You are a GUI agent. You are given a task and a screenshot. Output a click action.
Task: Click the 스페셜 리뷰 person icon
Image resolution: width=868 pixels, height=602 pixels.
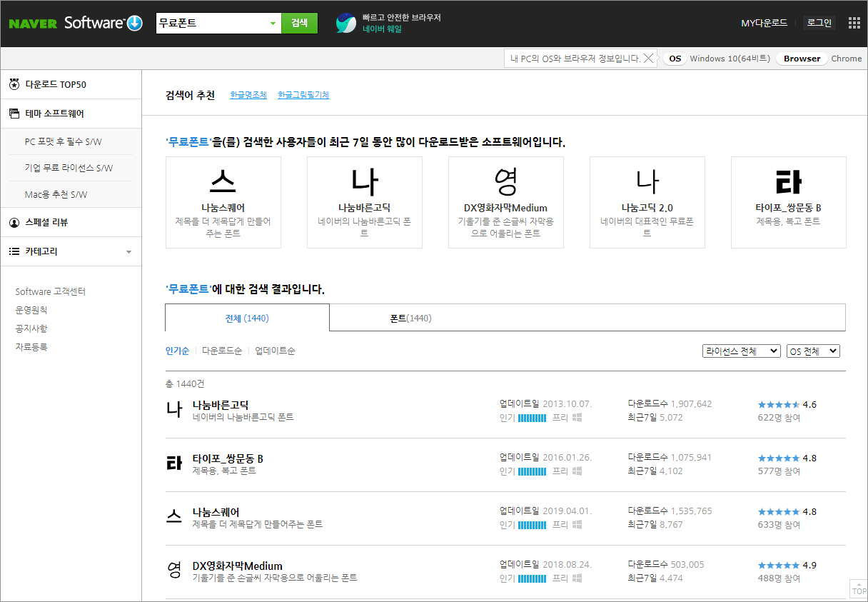[x=14, y=222]
